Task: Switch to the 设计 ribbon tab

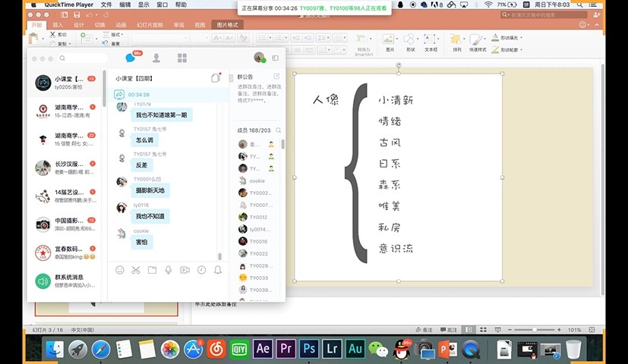Action: (x=79, y=25)
